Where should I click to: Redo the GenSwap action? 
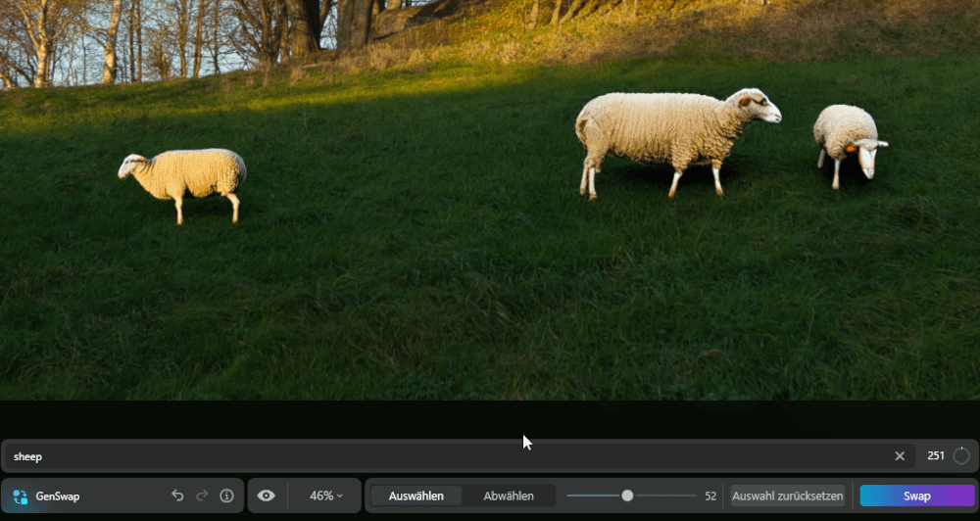pyautogui.click(x=202, y=496)
